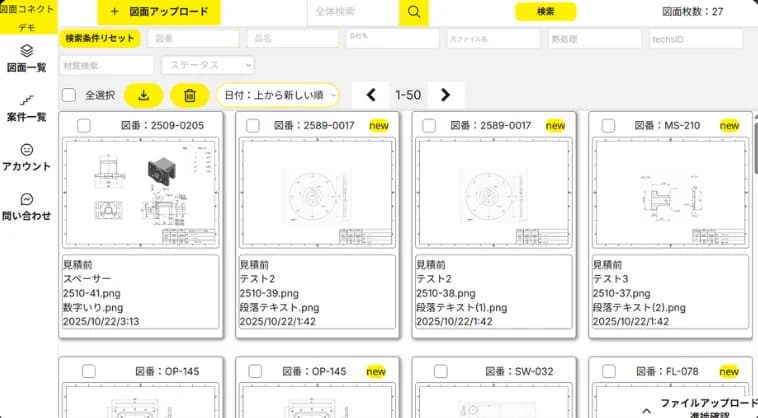
Task: Click the yellow 検索 button
Action: tap(545, 12)
